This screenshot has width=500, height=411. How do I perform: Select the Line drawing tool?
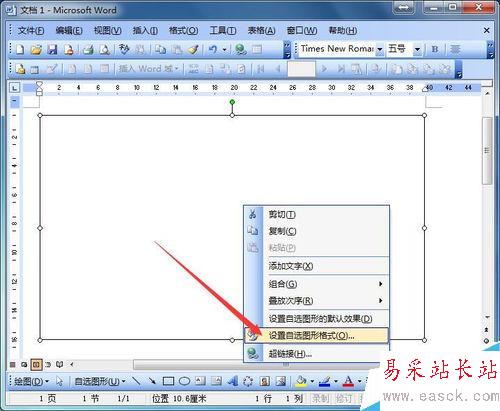pos(136,381)
